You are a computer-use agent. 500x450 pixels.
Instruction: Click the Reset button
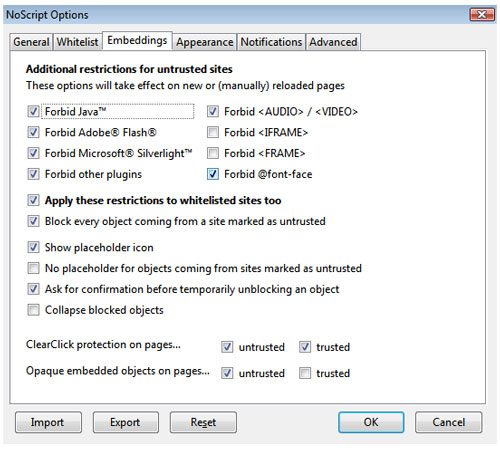[x=203, y=422]
